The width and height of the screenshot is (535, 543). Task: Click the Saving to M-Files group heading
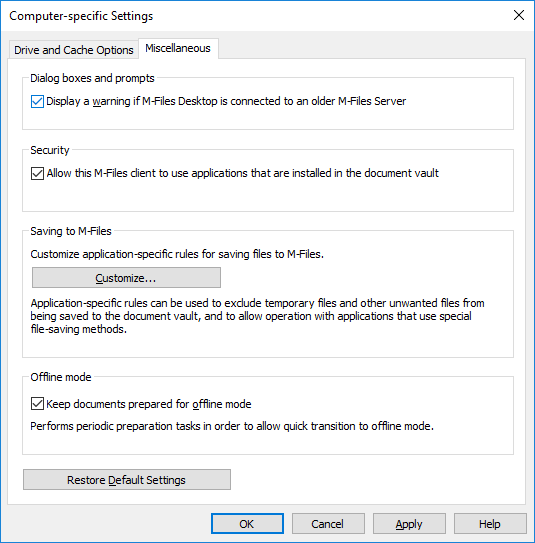click(71, 231)
